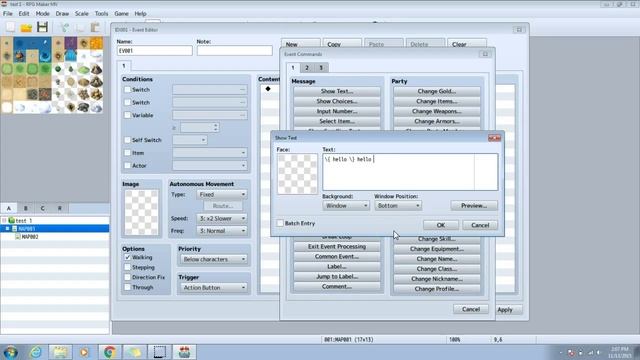This screenshot has width=640, height=360.
Task: Open Google Chrome from taskbar
Action: (x=109, y=352)
